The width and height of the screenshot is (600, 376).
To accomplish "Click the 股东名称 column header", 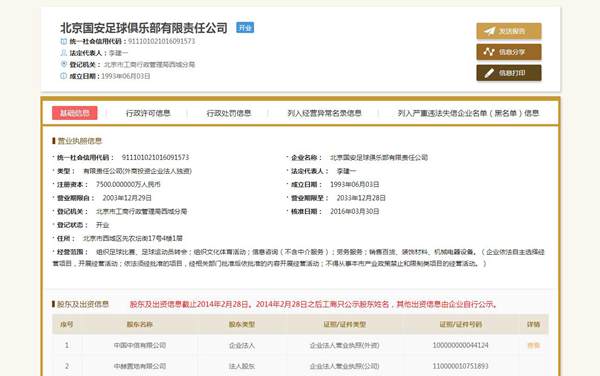I will (140, 324).
